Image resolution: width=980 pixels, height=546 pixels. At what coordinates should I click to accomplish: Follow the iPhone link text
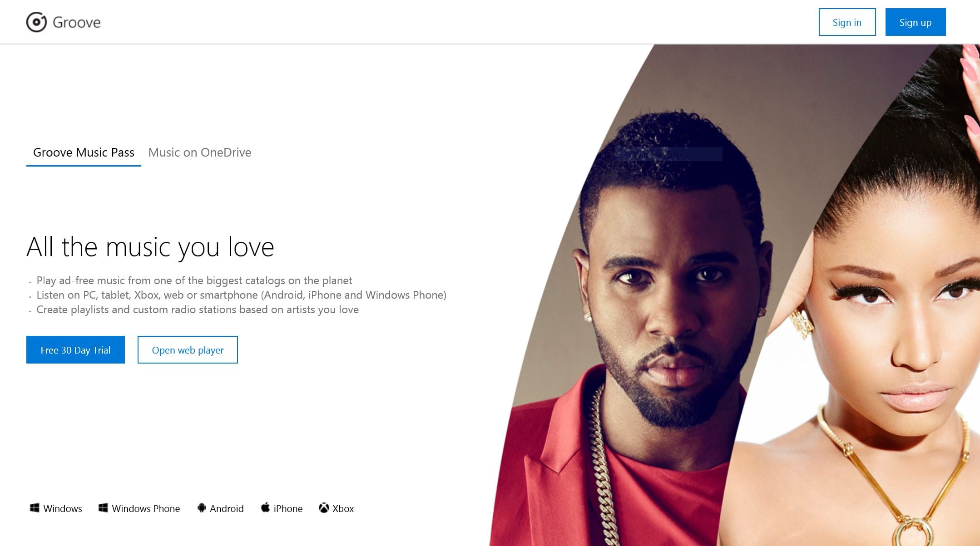point(288,508)
